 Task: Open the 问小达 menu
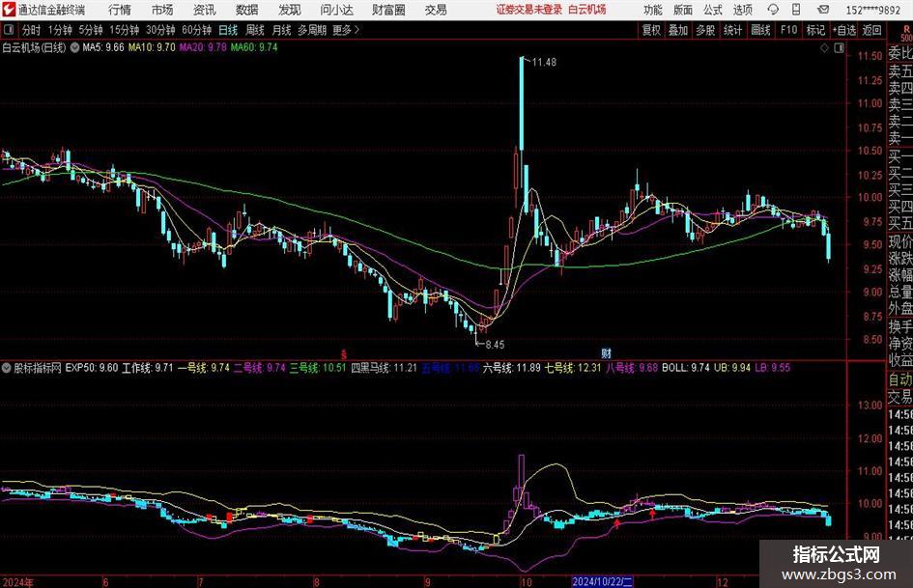[x=336, y=10]
